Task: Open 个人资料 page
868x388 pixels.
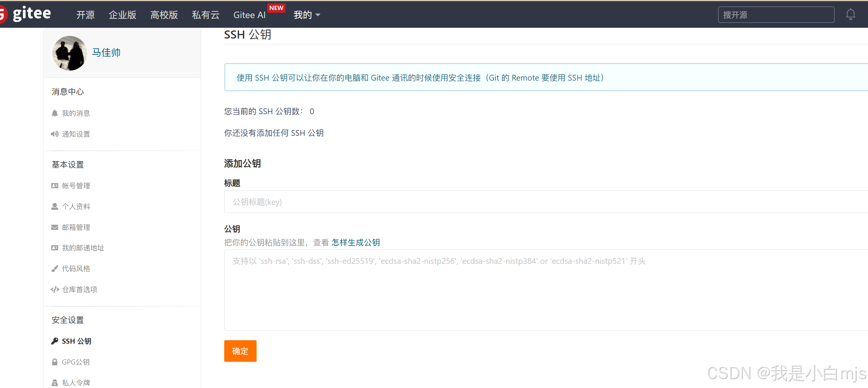Action: pos(76,206)
